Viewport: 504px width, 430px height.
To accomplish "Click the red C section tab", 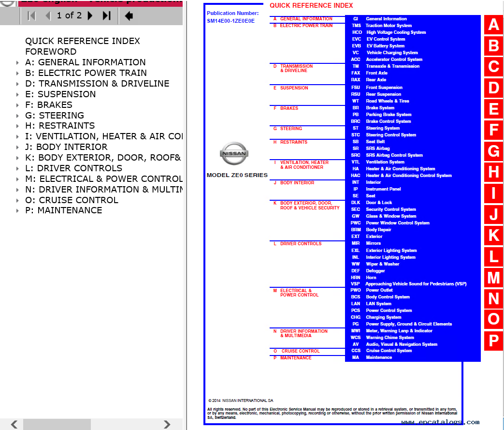I will [x=494, y=67].
